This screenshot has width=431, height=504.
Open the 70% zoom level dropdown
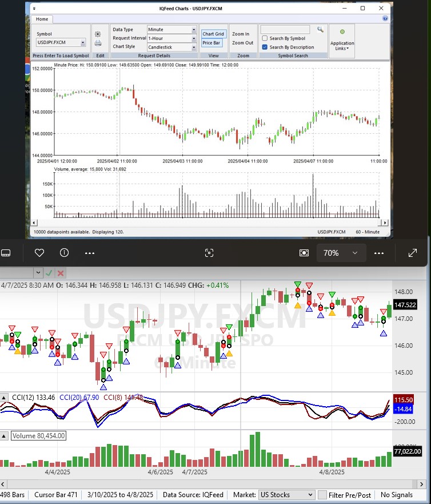click(x=341, y=253)
